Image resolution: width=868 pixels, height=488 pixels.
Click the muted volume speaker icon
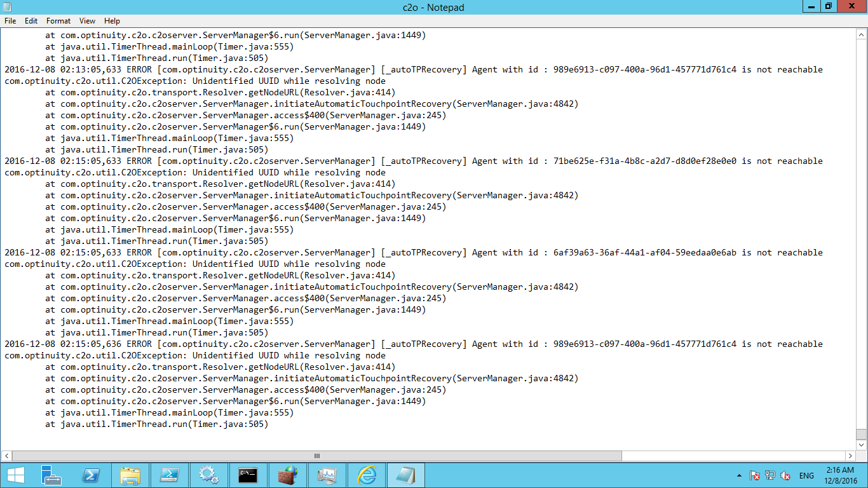pos(785,475)
